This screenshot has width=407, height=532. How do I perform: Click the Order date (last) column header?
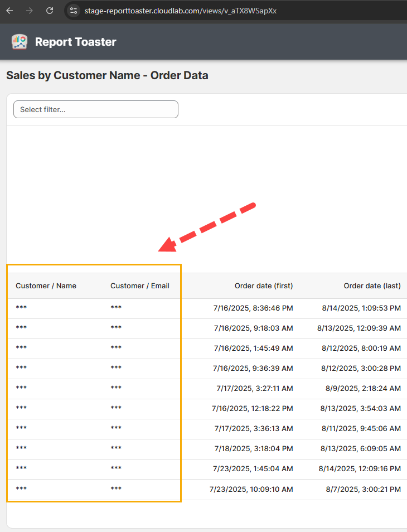pos(372,286)
